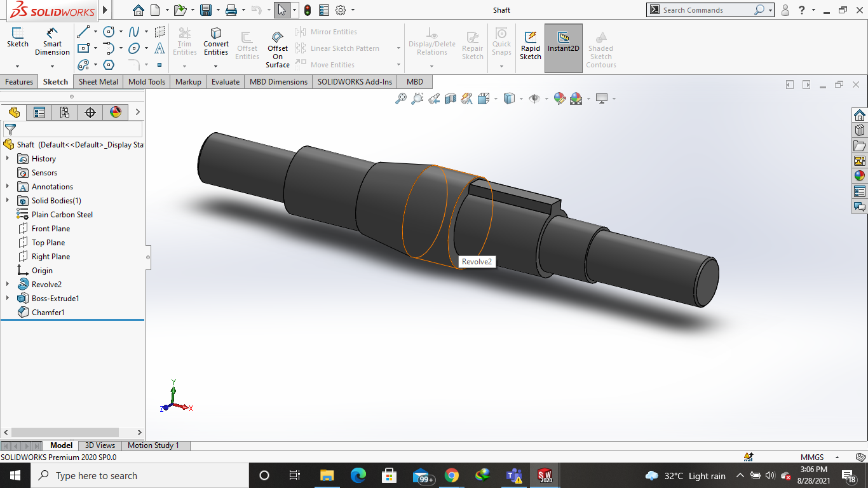Expand the History folder in tree
The width and height of the screenshot is (868, 488).
tap(8, 159)
